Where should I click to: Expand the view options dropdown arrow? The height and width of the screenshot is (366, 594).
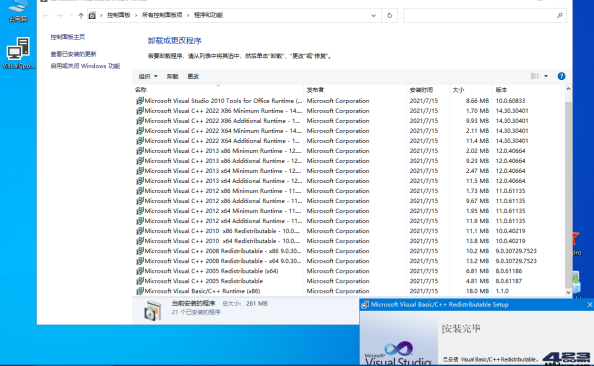[x=546, y=76]
